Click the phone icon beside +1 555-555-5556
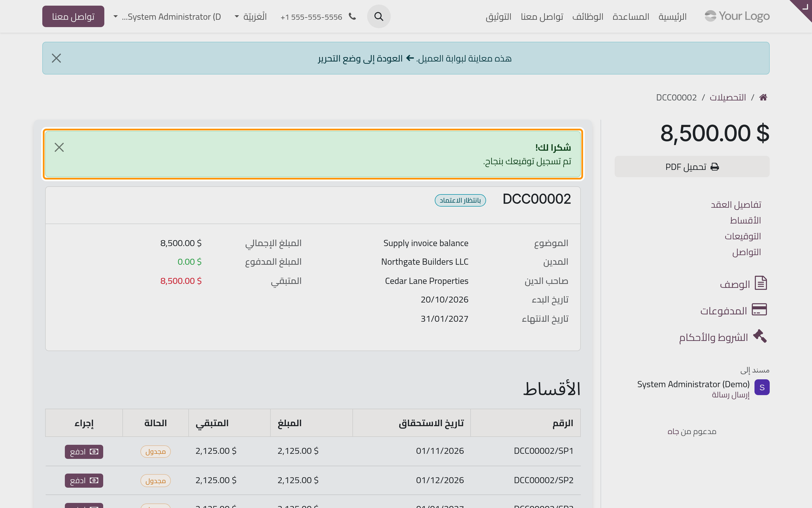This screenshot has height=508, width=812. click(352, 17)
